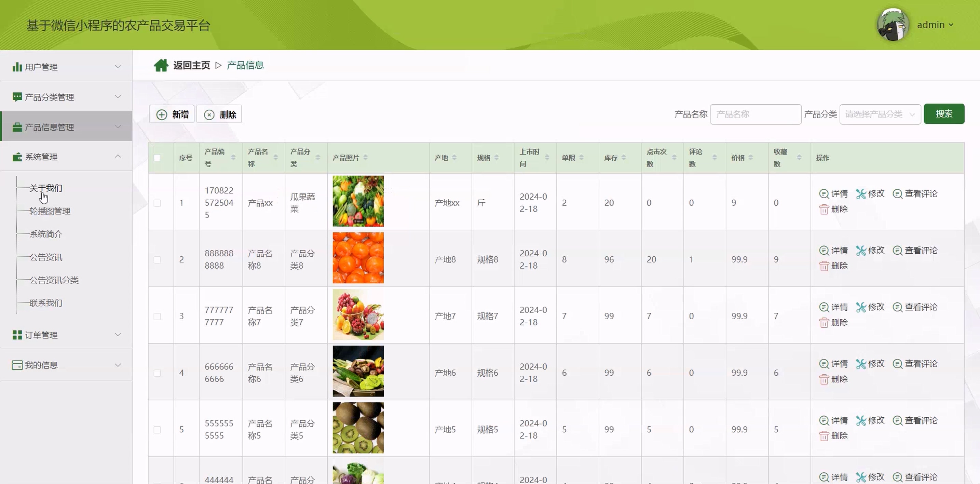Click the toolbar 删除 batch button
Viewport: 980px width, 484px height.
tap(219, 114)
